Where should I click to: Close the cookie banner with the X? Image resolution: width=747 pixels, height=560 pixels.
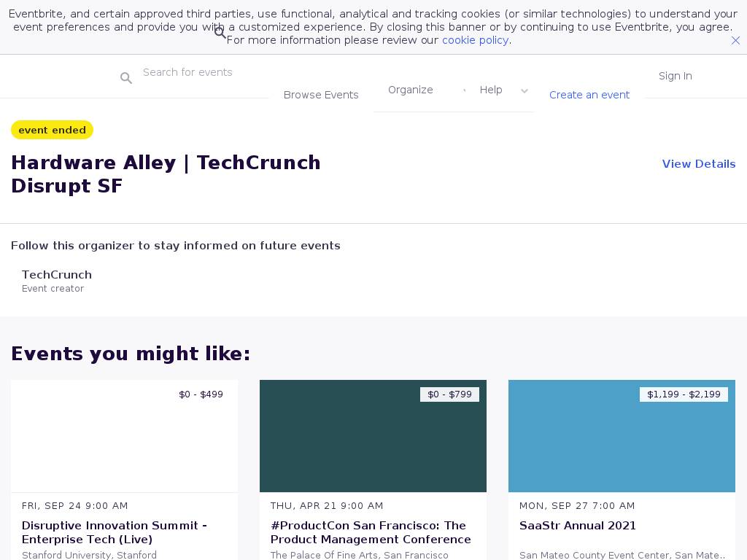pos(735,41)
